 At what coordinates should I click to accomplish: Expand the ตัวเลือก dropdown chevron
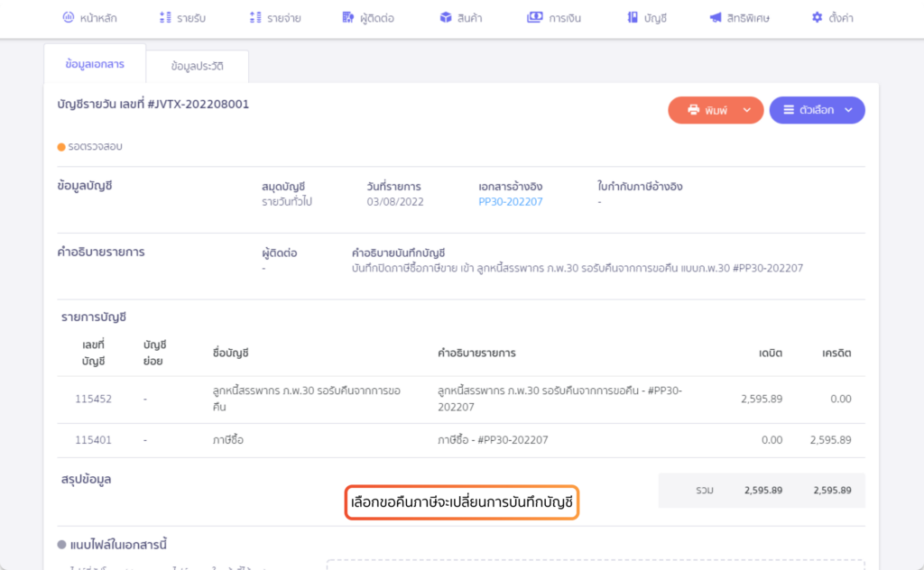[848, 110]
